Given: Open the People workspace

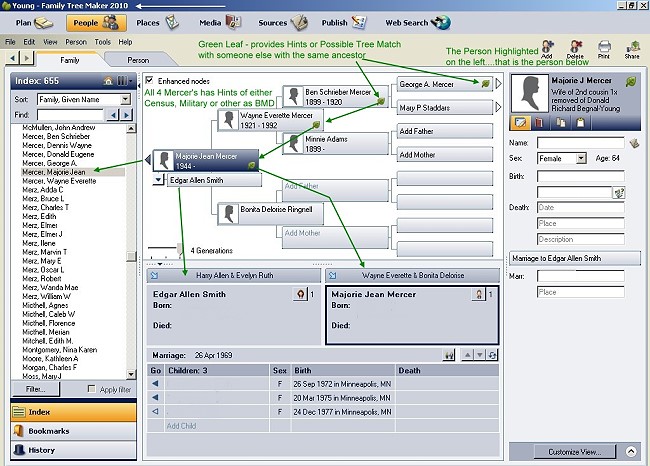Looking at the screenshot, I should (96, 23).
